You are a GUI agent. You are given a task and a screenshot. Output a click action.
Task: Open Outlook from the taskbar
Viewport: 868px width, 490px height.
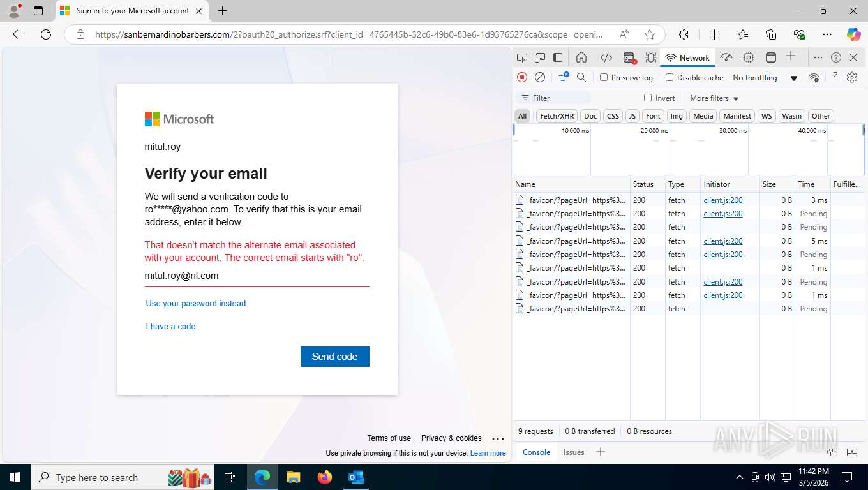pyautogui.click(x=355, y=477)
